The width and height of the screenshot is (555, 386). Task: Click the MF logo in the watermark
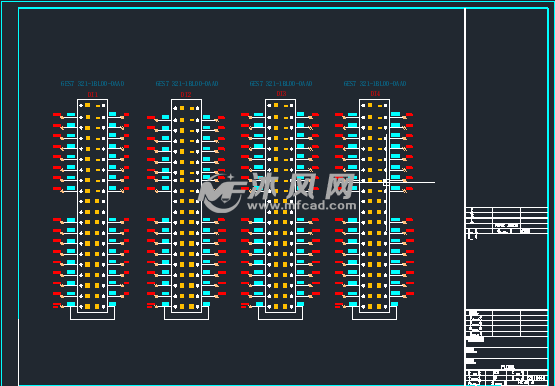click(221, 193)
